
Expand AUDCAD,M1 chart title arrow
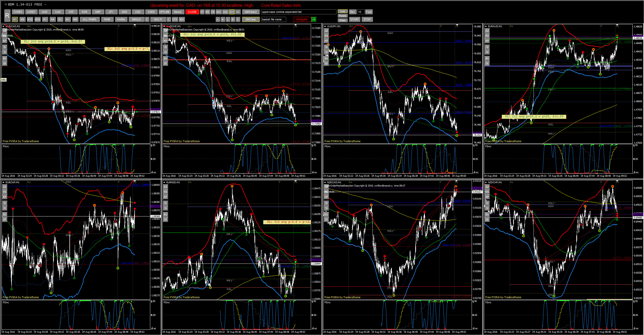click(x=4, y=26)
